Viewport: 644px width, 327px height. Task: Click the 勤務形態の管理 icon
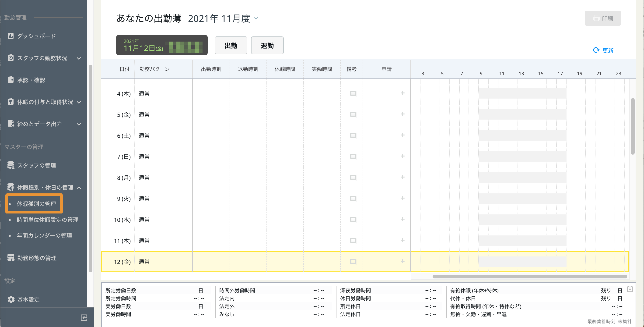tap(10, 258)
